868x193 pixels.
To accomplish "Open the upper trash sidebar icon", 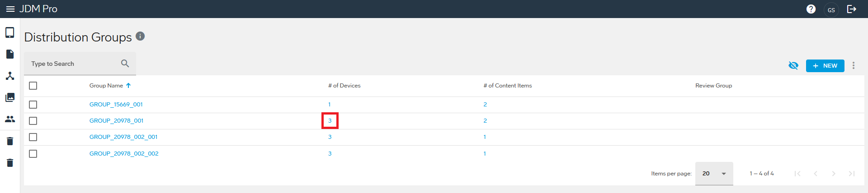I will 10,141.
